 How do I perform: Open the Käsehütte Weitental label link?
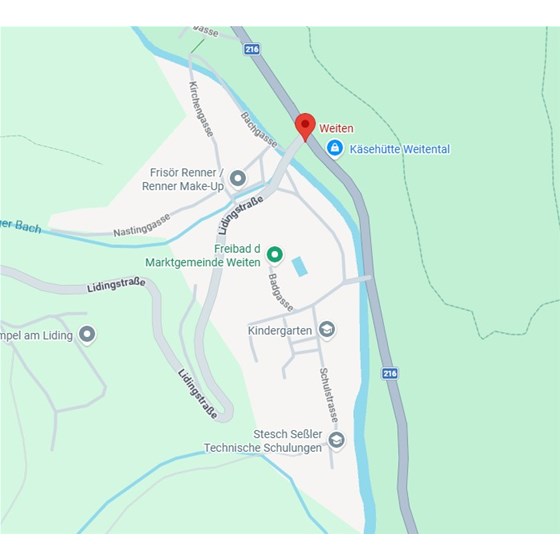(399, 149)
